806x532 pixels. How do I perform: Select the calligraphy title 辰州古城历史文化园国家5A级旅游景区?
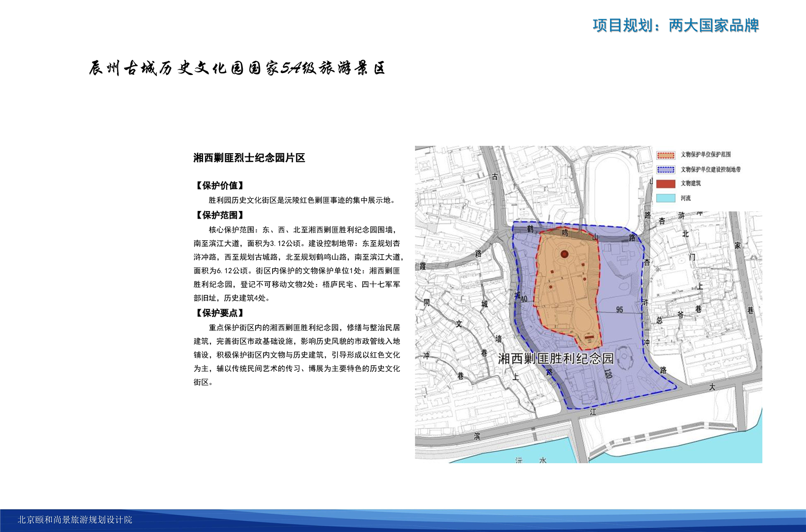point(237,68)
